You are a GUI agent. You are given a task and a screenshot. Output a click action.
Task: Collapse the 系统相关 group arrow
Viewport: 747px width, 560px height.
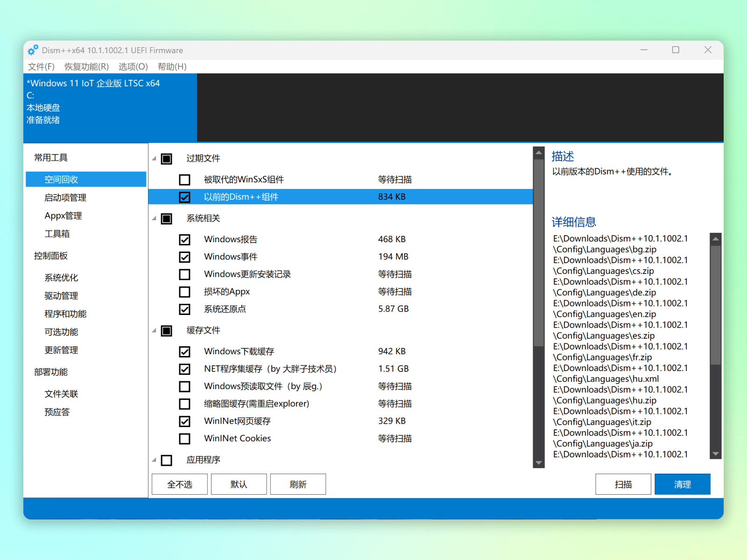(x=154, y=218)
